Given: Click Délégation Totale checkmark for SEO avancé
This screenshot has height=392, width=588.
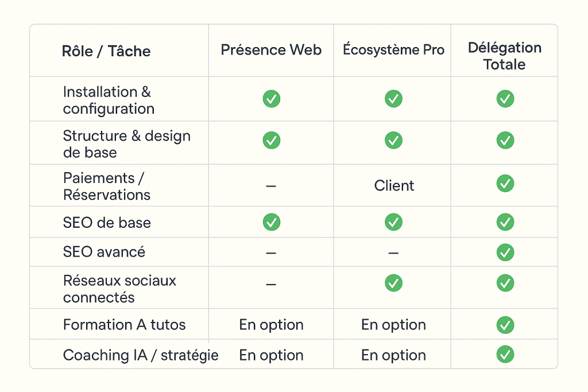Looking at the screenshot, I should [505, 252].
